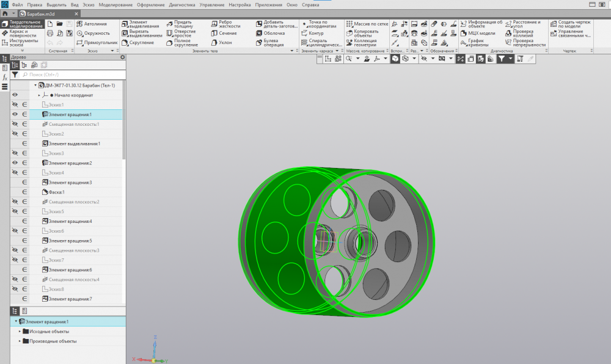Screen dimensions: 611x364
Task: Choose the Скругление fillet tool
Action: click(140, 43)
